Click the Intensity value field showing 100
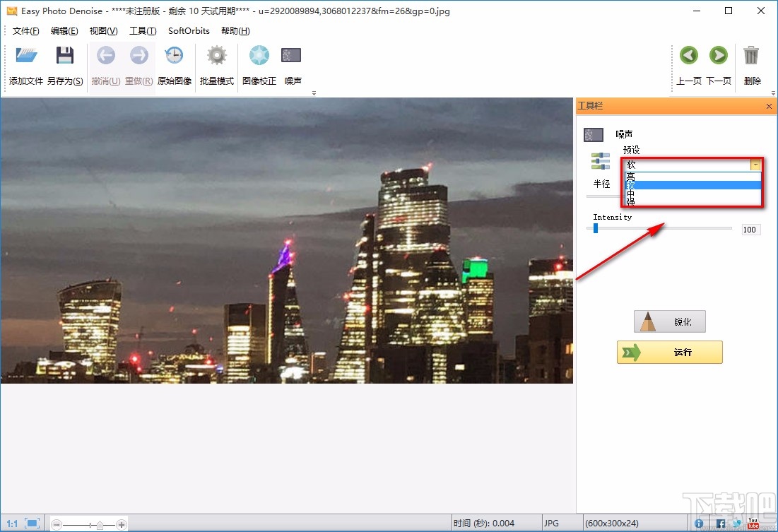 click(750, 230)
